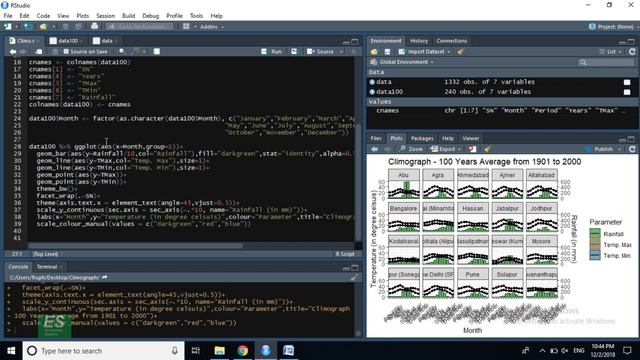Go back to previous source location
The image size is (640, 360).
click(x=13, y=52)
